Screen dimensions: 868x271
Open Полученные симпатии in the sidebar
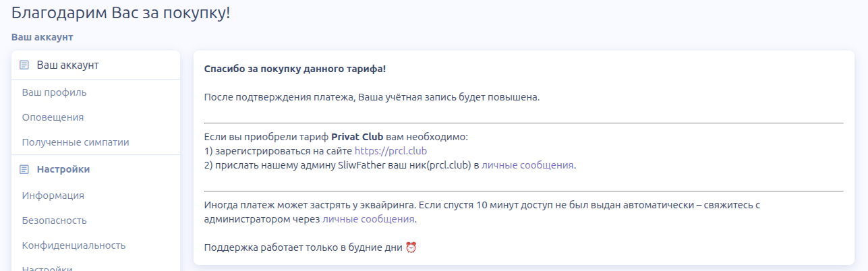coord(76,142)
